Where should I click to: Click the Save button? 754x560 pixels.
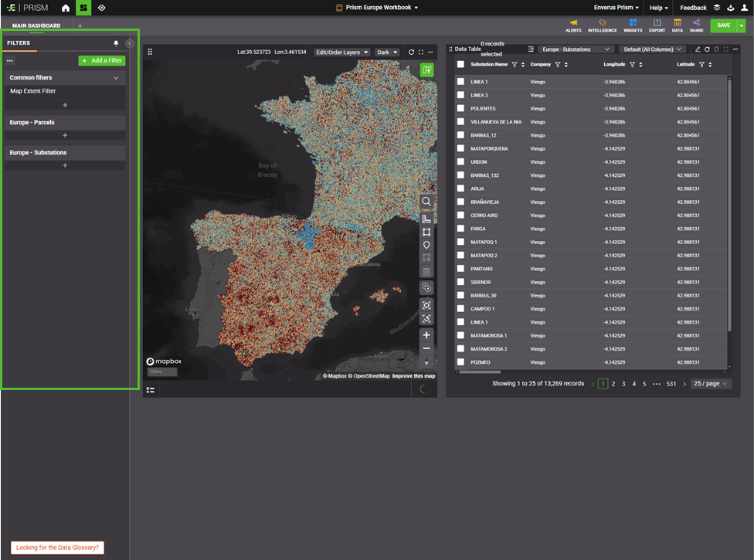[723, 25]
